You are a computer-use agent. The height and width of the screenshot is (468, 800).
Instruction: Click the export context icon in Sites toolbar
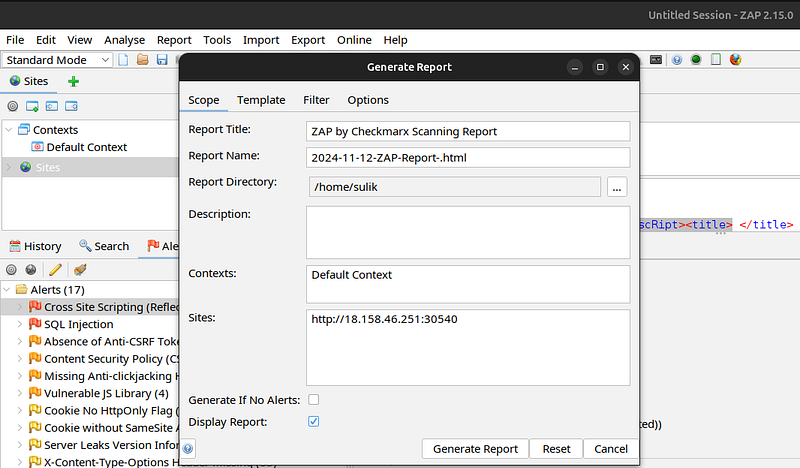(71, 106)
